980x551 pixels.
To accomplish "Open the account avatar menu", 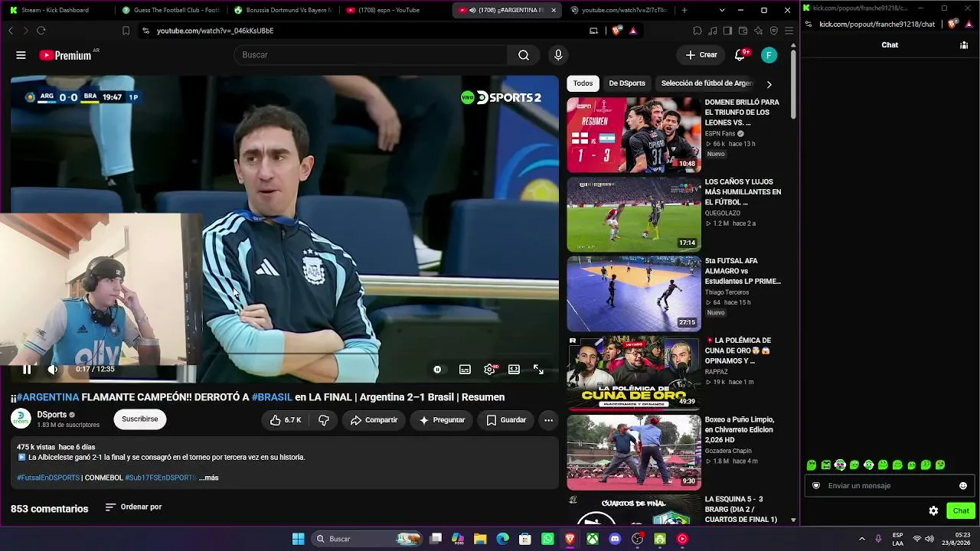I will [x=769, y=55].
